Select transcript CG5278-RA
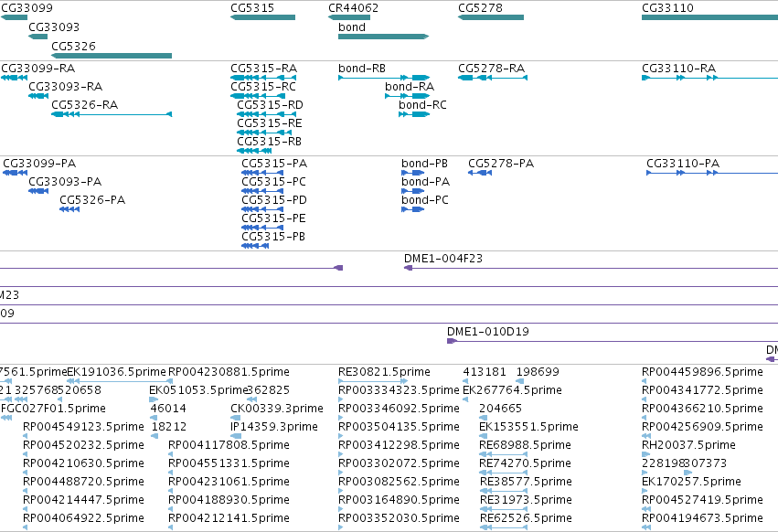Viewport: 778px width, 532px height. coord(493,78)
